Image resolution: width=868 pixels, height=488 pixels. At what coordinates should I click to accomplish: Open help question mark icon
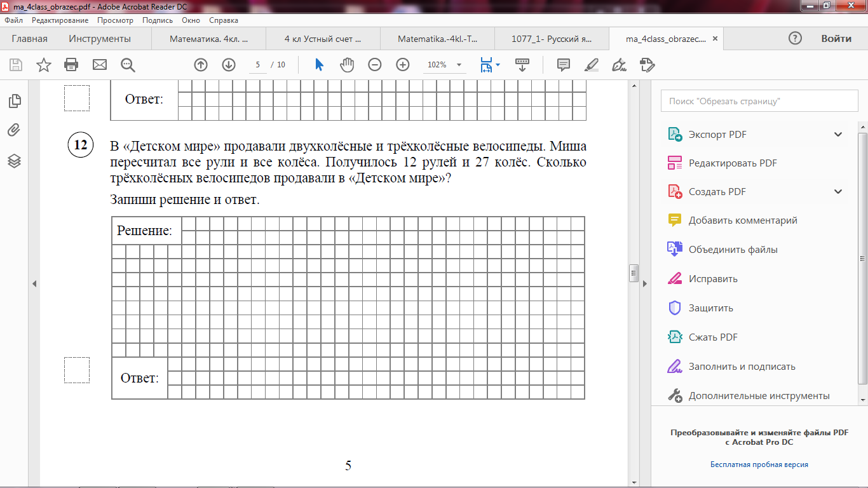795,38
